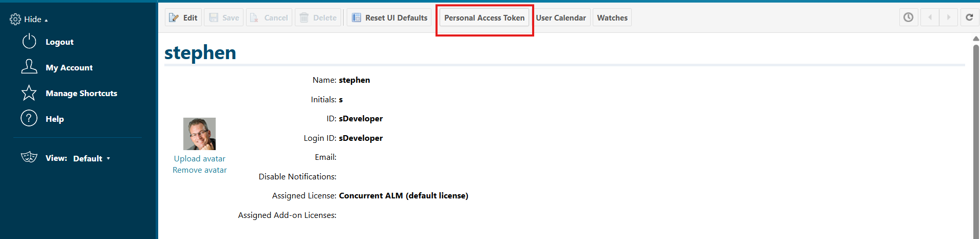Image resolution: width=980 pixels, height=239 pixels.
Task: Open the Watches view
Action: click(x=612, y=17)
